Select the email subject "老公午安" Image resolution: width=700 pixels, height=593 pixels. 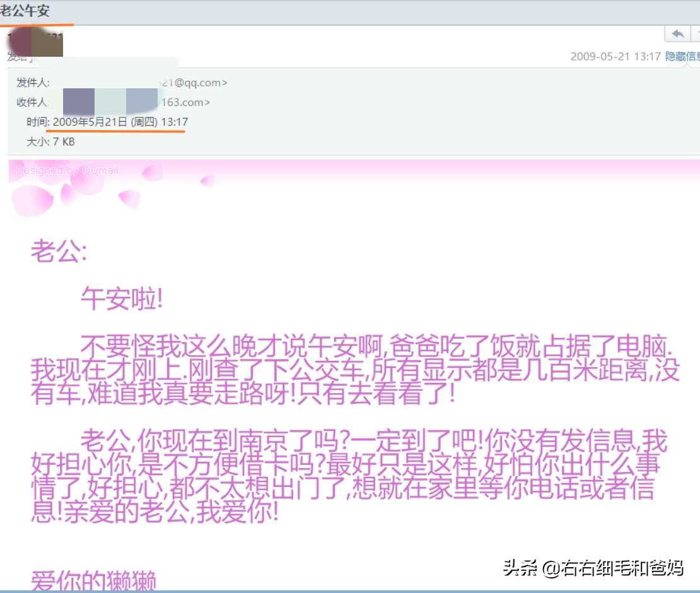[x=24, y=9]
